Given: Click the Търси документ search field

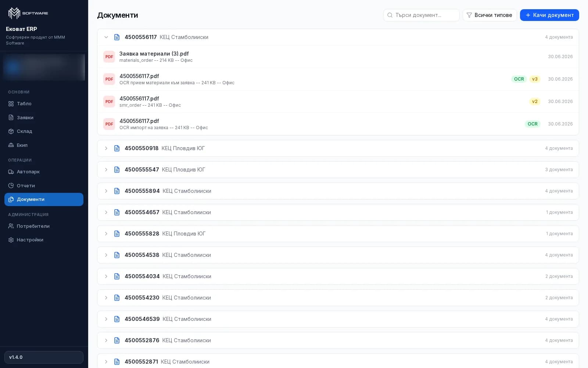Looking at the screenshot, I should tap(421, 15).
